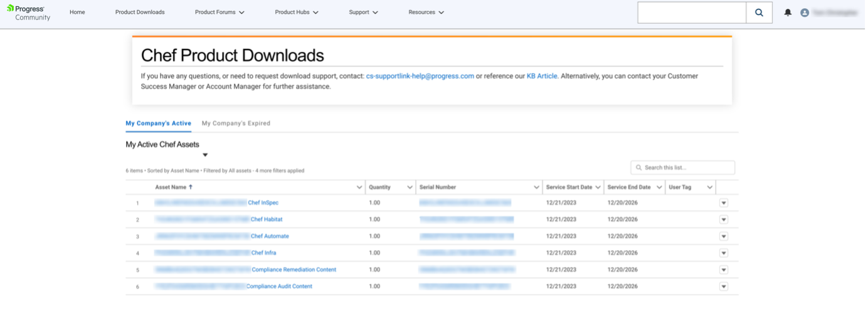Click the Progress Community logo

pyautogui.click(x=28, y=13)
